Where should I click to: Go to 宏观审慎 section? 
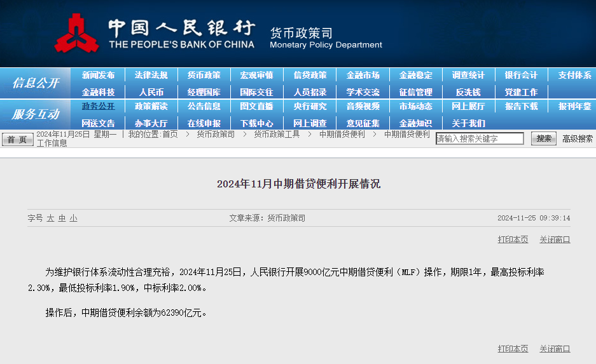pyautogui.click(x=256, y=75)
